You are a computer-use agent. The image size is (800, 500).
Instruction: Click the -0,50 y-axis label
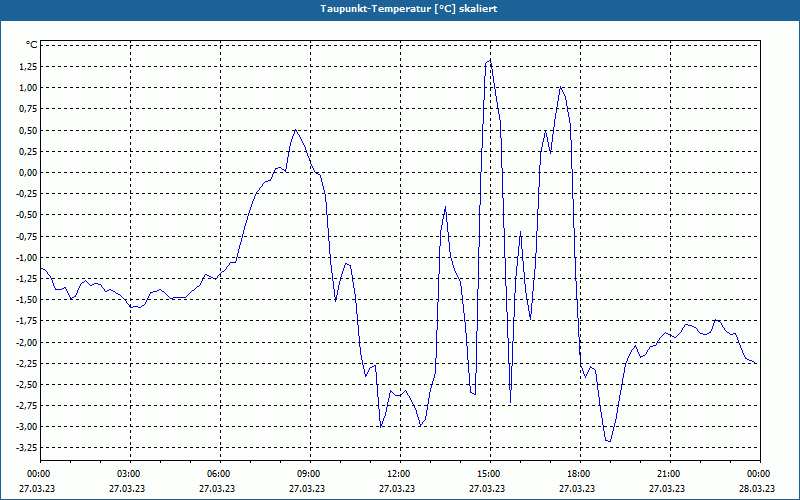click(x=27, y=215)
